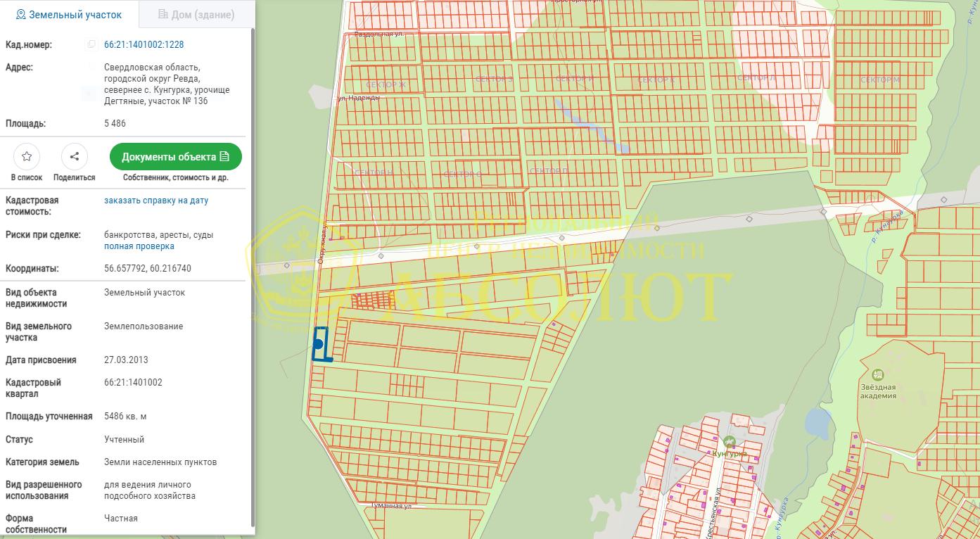Select the риски value банкротства, аресты, суды

158,235
